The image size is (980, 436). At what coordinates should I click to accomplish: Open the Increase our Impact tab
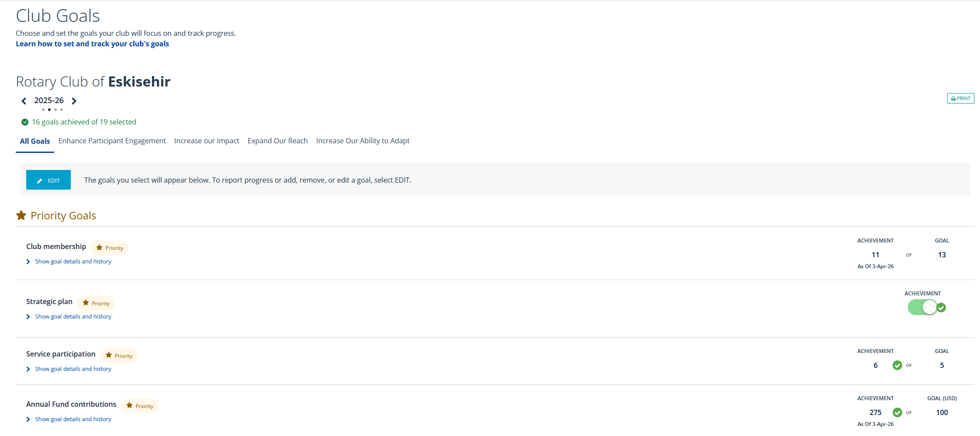click(207, 141)
